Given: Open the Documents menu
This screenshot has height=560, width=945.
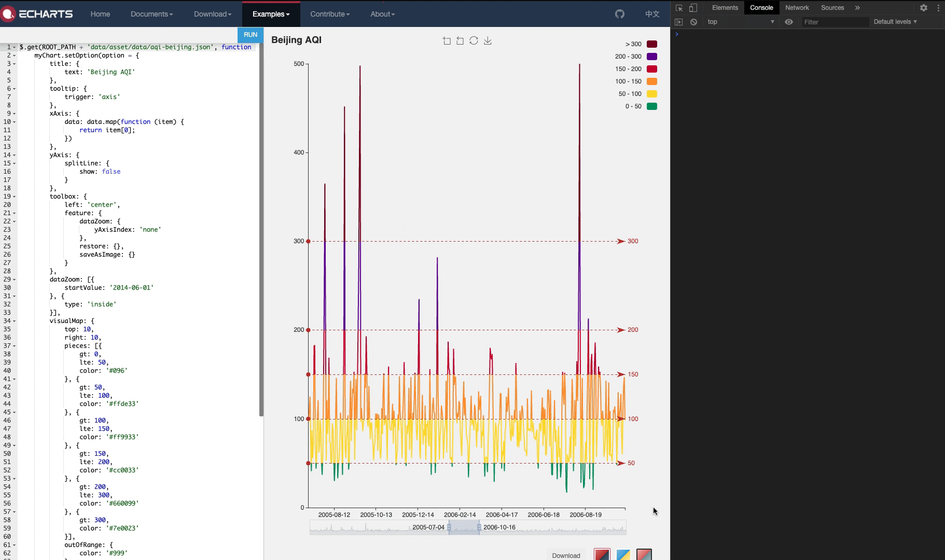Looking at the screenshot, I should [151, 14].
